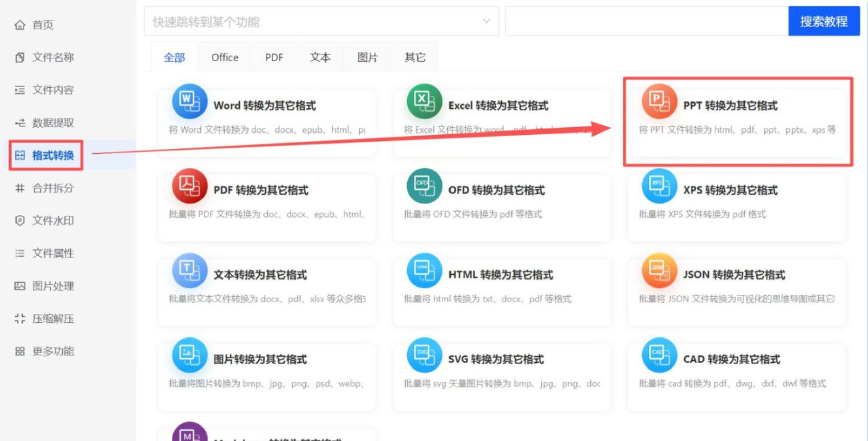
Task: Click the 搜索教程 button
Action: click(824, 22)
